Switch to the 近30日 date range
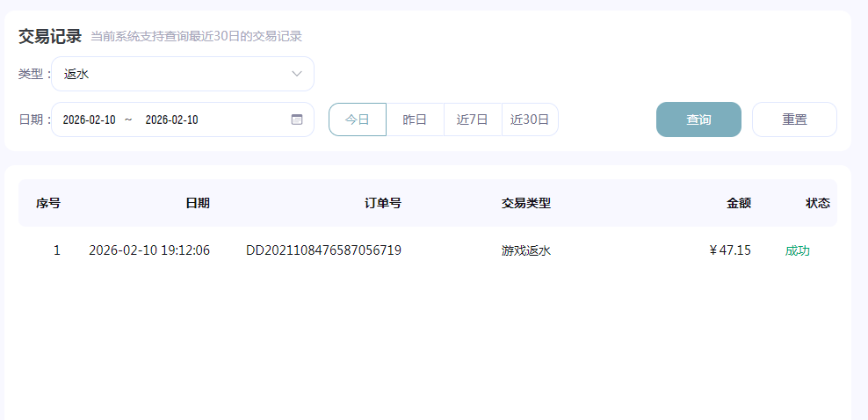This screenshot has height=420, width=868. pyautogui.click(x=530, y=119)
